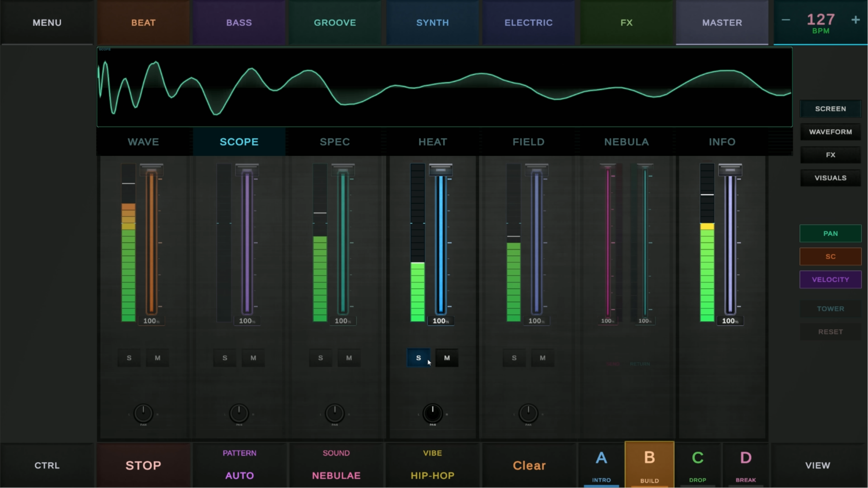The width and height of the screenshot is (868, 488).
Task: Toggle the purple VELOCITY button
Action: (x=830, y=280)
